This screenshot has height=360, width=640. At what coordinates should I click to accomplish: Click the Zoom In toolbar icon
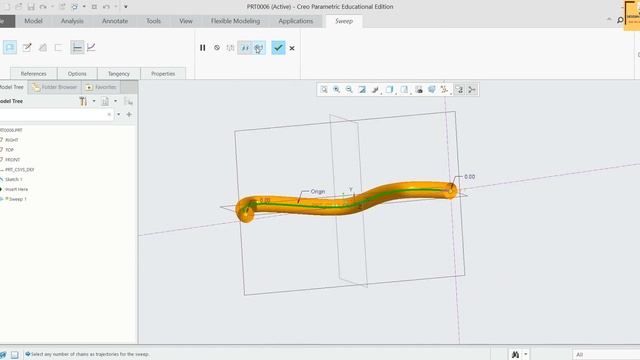336,90
